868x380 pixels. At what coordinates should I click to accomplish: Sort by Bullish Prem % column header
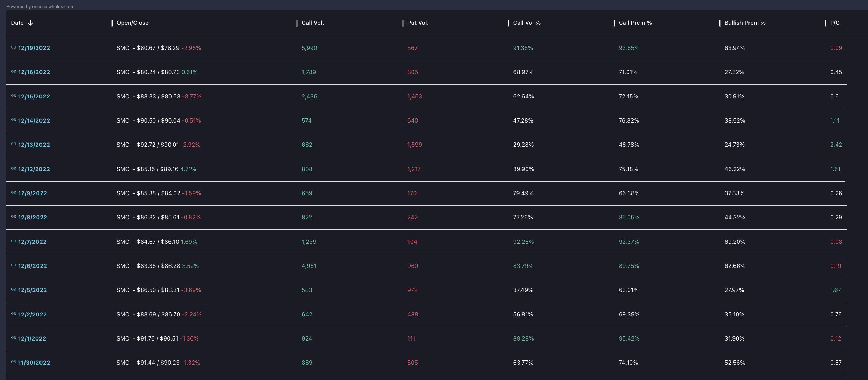(x=745, y=23)
